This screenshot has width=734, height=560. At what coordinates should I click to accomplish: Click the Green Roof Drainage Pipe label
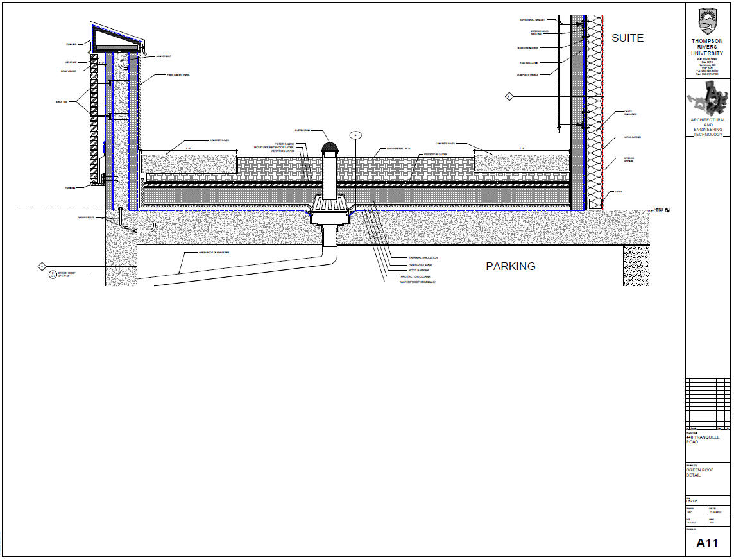pos(205,253)
